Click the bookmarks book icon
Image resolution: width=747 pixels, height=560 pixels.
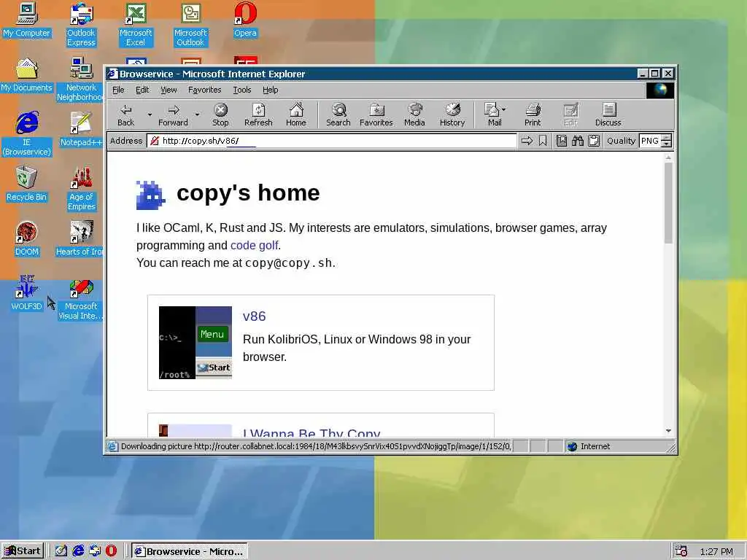coord(562,141)
